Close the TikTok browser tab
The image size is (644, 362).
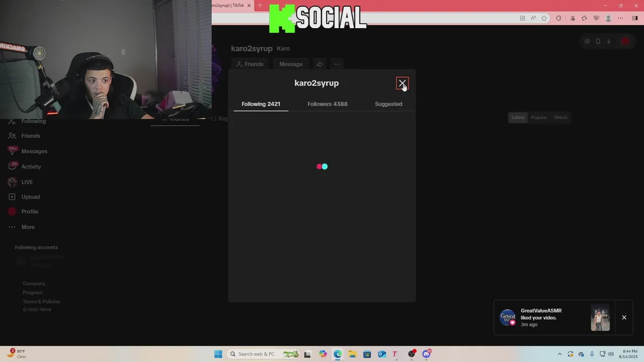[249, 6]
